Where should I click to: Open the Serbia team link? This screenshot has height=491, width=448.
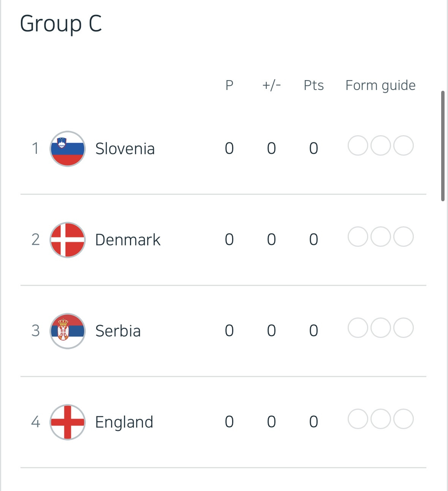(x=118, y=331)
